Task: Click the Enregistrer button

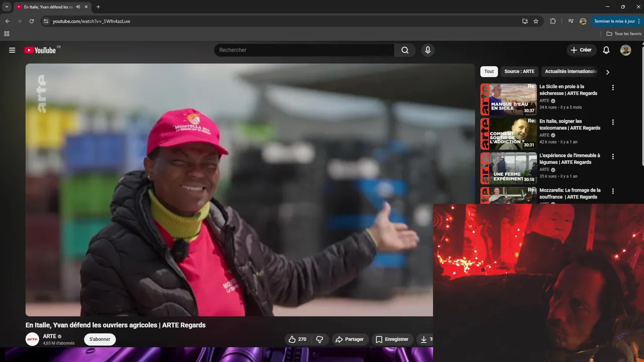Action: pyautogui.click(x=392, y=339)
